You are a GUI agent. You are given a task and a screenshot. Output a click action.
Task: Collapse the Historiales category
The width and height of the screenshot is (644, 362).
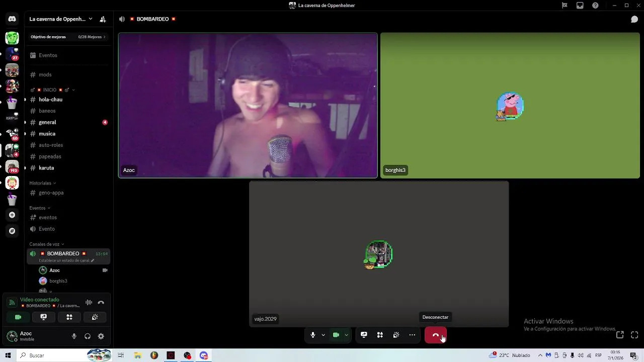(42, 183)
